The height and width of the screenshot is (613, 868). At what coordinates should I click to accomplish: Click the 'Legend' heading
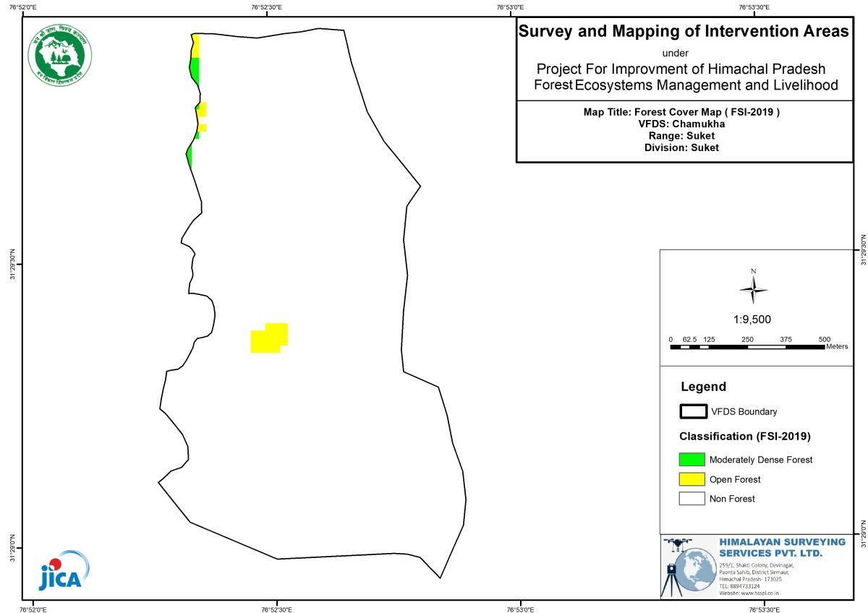pyautogui.click(x=703, y=387)
